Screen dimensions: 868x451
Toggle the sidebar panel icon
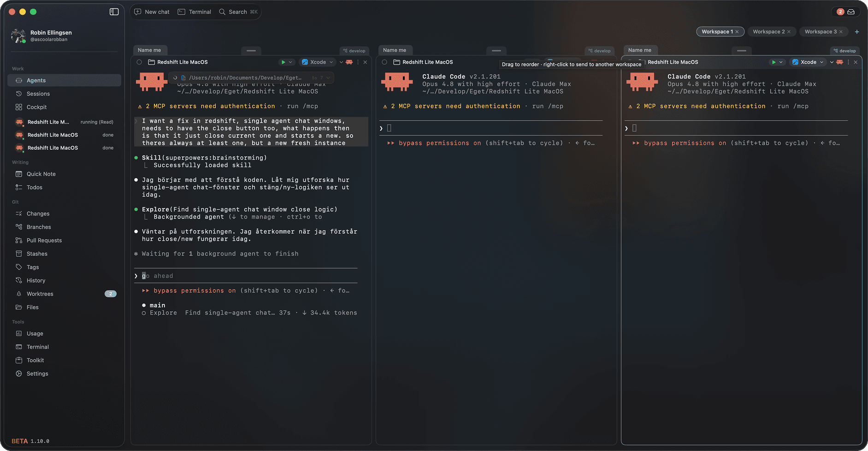[114, 12]
